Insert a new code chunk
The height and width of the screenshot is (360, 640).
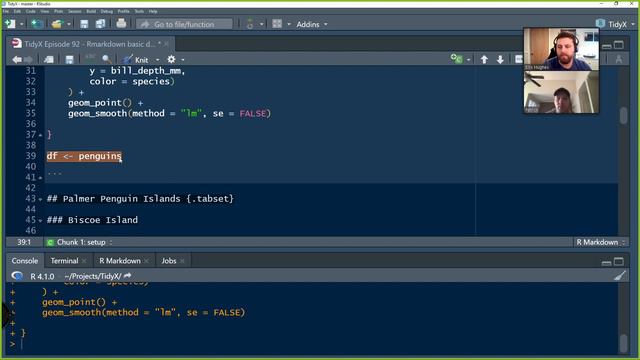click(x=456, y=59)
